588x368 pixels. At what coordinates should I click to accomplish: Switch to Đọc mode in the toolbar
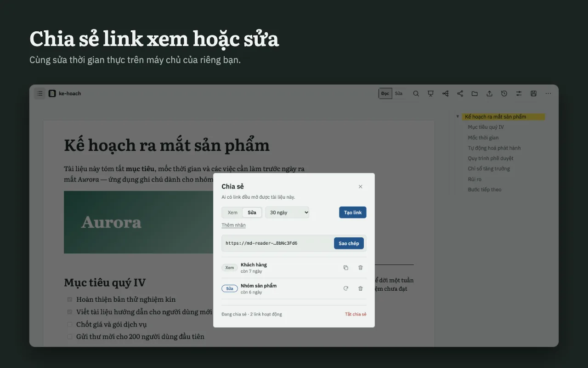(385, 93)
